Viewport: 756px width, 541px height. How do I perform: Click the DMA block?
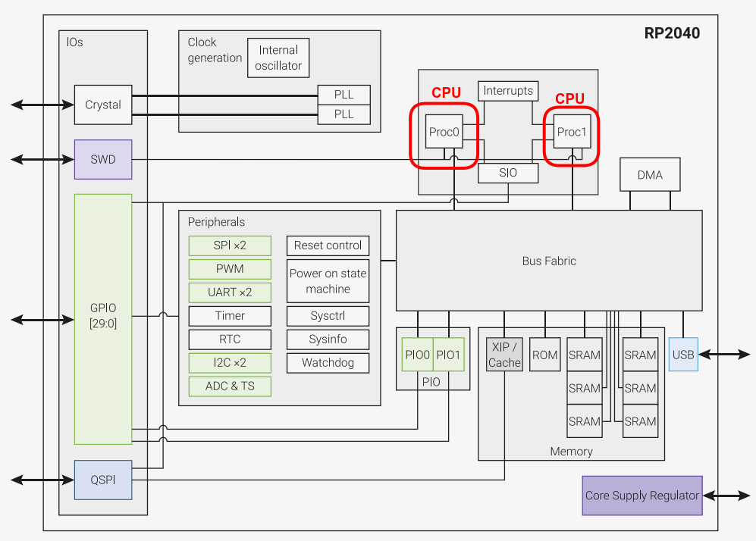(650, 174)
